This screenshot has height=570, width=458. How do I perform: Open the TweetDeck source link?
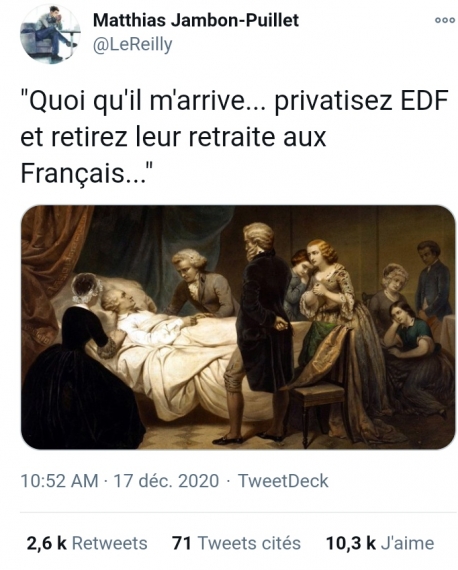point(283,481)
